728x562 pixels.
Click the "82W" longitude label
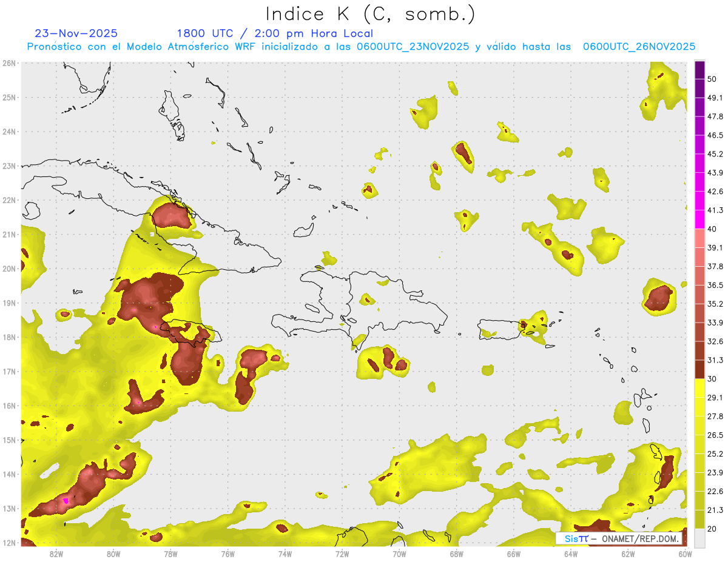[56, 554]
